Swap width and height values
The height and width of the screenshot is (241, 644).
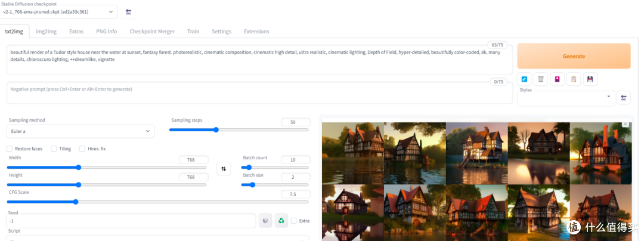[224, 168]
